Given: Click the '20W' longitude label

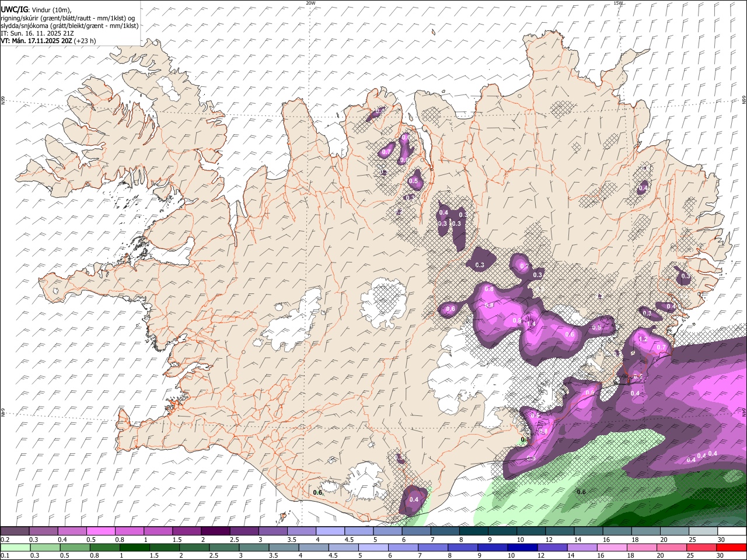Looking at the screenshot, I should [310, 3].
